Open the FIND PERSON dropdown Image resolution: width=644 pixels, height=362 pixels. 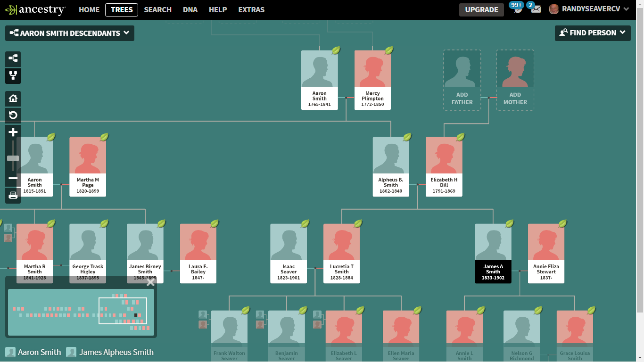[593, 33]
